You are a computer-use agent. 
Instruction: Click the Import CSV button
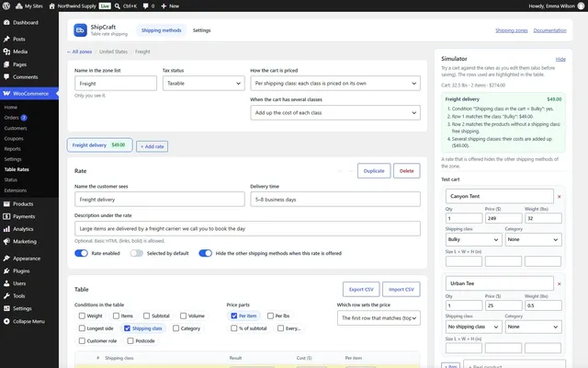point(401,290)
